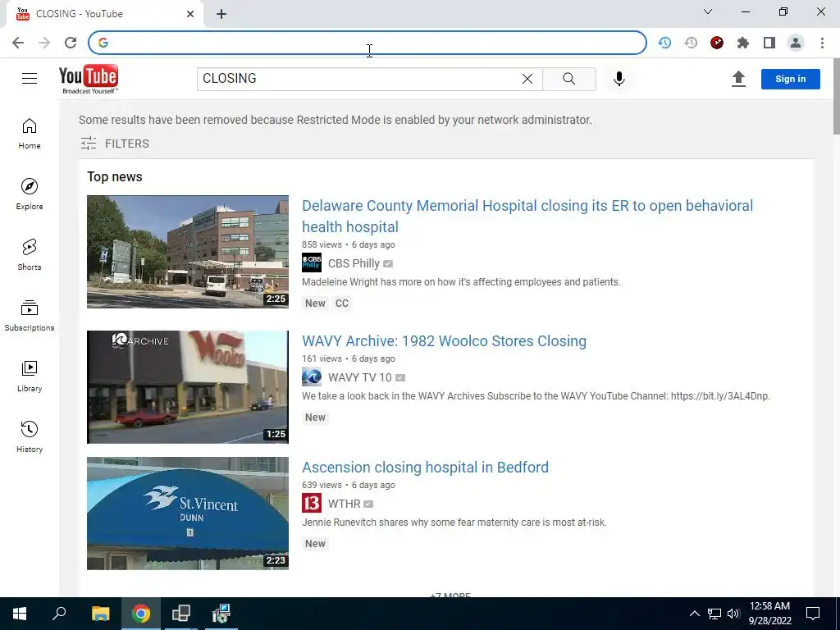Viewport: 840px width, 630px height.
Task: Click the page vertical scrollbar thumb
Action: coord(836,97)
